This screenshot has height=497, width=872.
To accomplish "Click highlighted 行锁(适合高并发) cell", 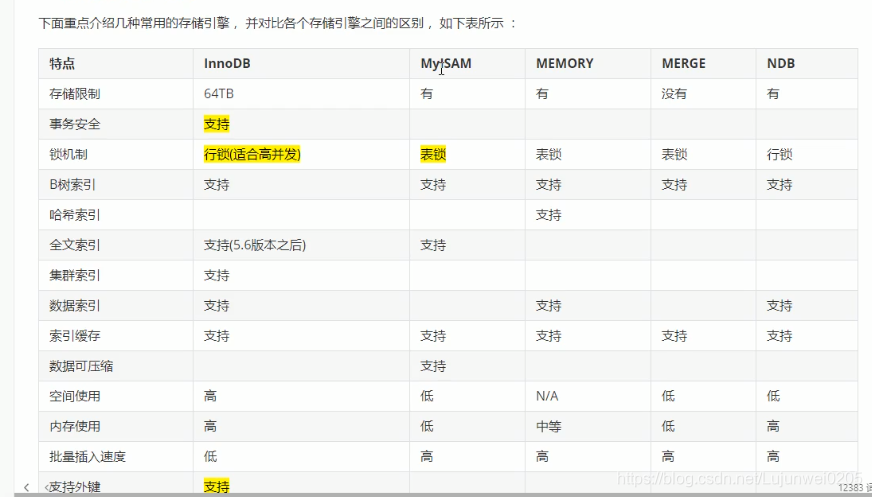I will 252,154.
